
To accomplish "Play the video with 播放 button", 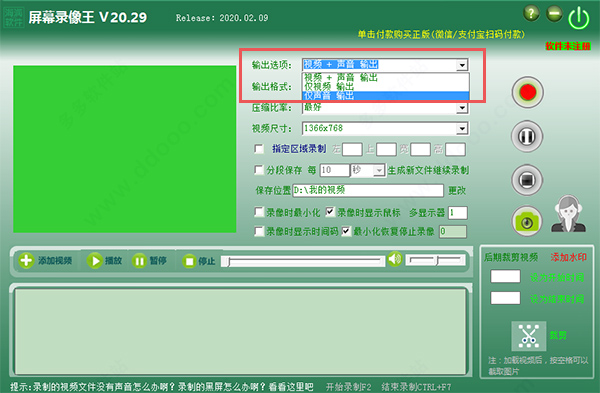I will (x=104, y=261).
